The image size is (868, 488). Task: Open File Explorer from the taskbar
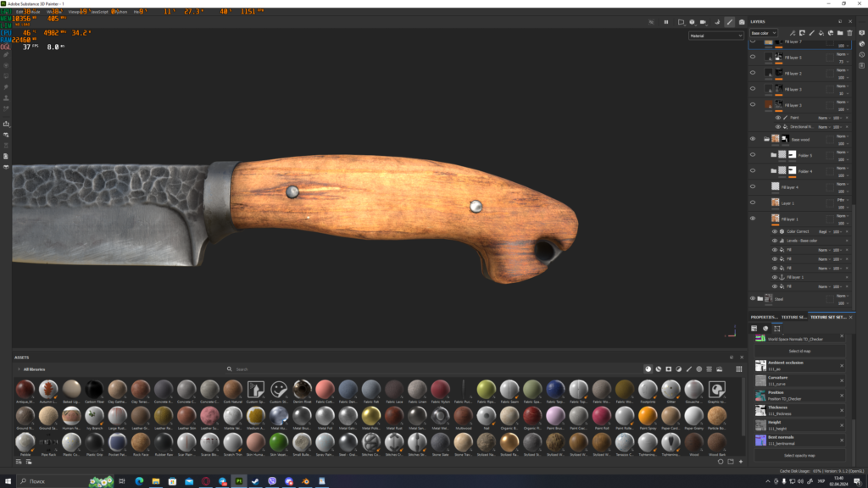tap(156, 481)
